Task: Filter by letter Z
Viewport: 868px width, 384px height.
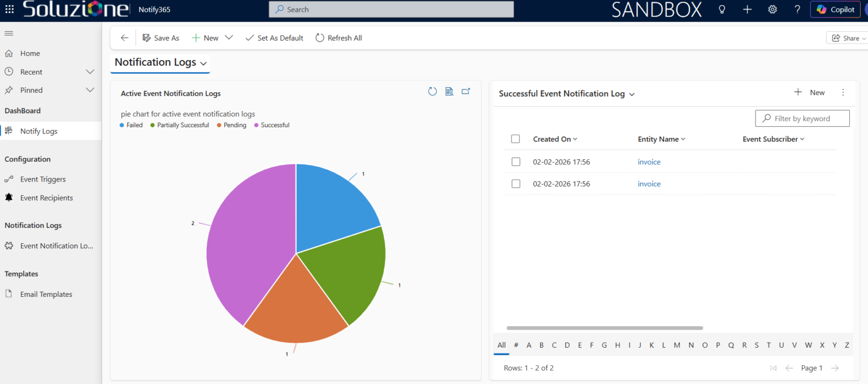Action: (x=847, y=345)
